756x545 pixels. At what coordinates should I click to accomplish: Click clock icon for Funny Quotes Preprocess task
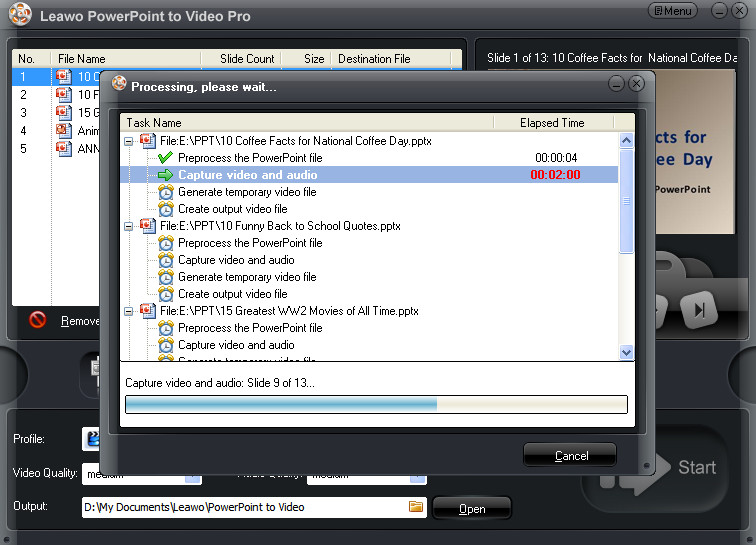[x=165, y=243]
